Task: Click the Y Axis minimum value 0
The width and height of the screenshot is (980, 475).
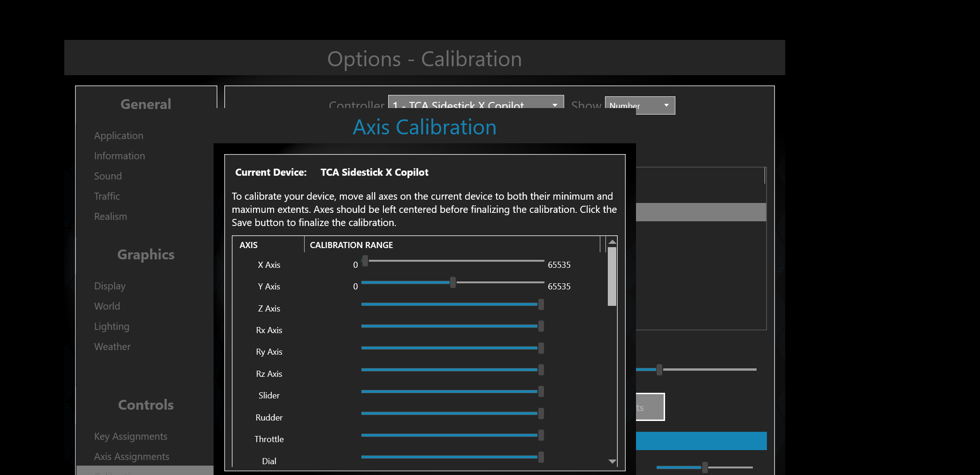Action: click(x=355, y=287)
